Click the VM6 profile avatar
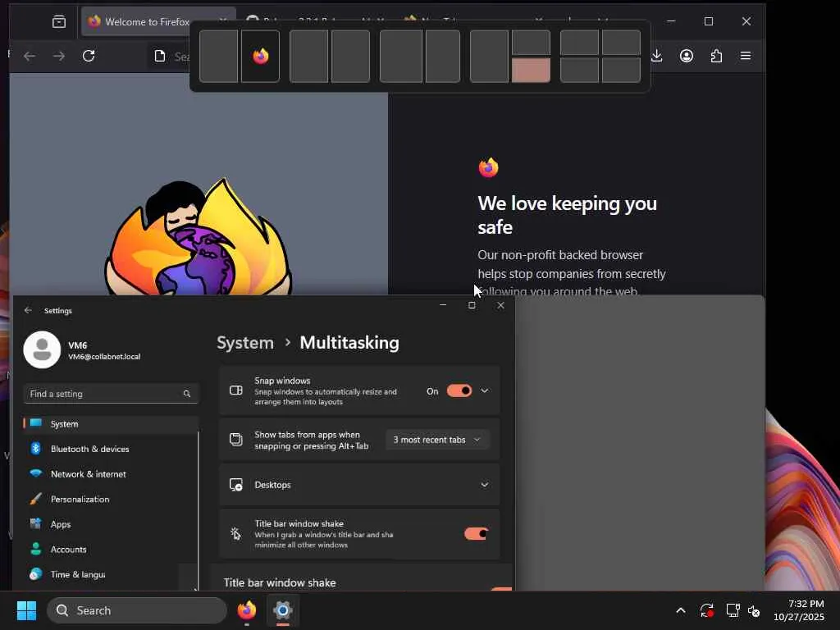The width and height of the screenshot is (840, 630). (43, 349)
